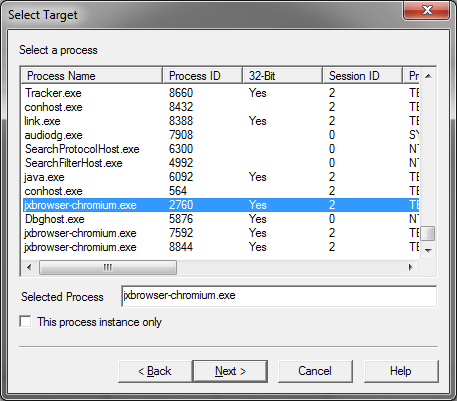Cancel the Select Target dialog
Image resolution: width=457 pixels, height=401 pixels.
315,371
